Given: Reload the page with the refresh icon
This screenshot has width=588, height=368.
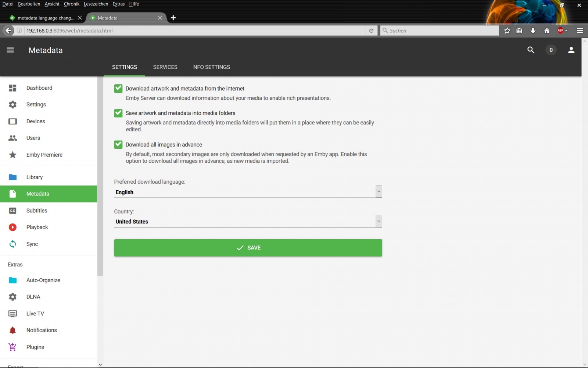Looking at the screenshot, I should (x=371, y=31).
